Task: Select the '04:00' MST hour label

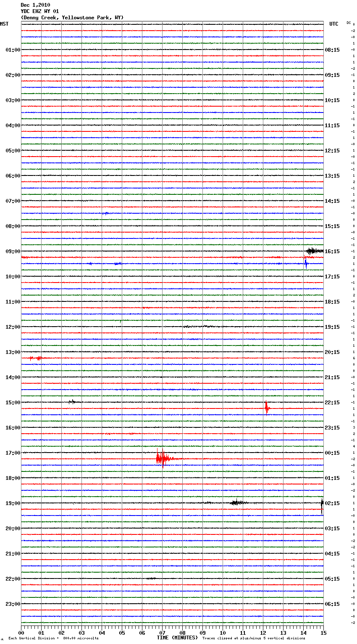Action: coord(13,126)
